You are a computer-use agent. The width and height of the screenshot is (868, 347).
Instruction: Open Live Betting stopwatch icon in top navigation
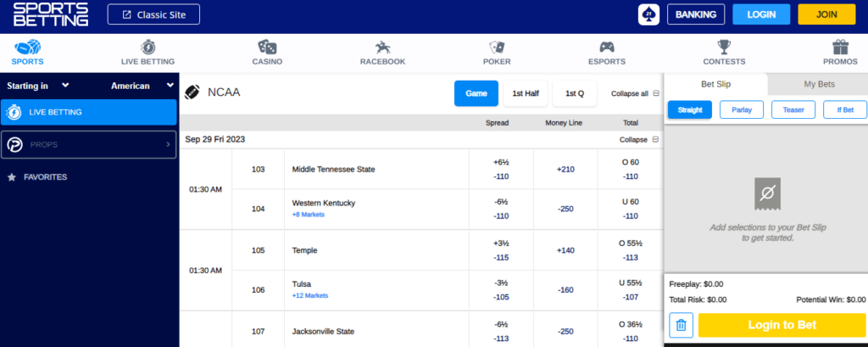pos(147,47)
